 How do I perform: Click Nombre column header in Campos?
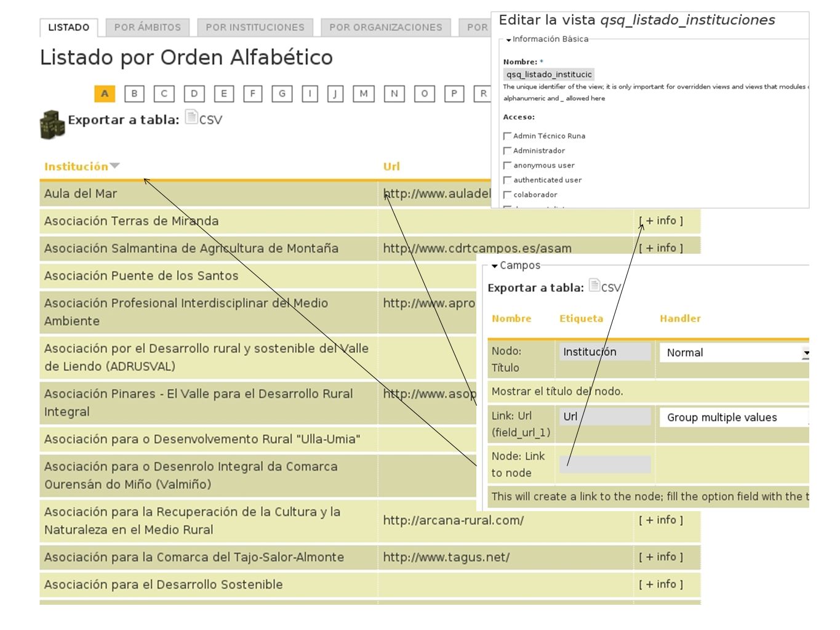click(x=511, y=318)
